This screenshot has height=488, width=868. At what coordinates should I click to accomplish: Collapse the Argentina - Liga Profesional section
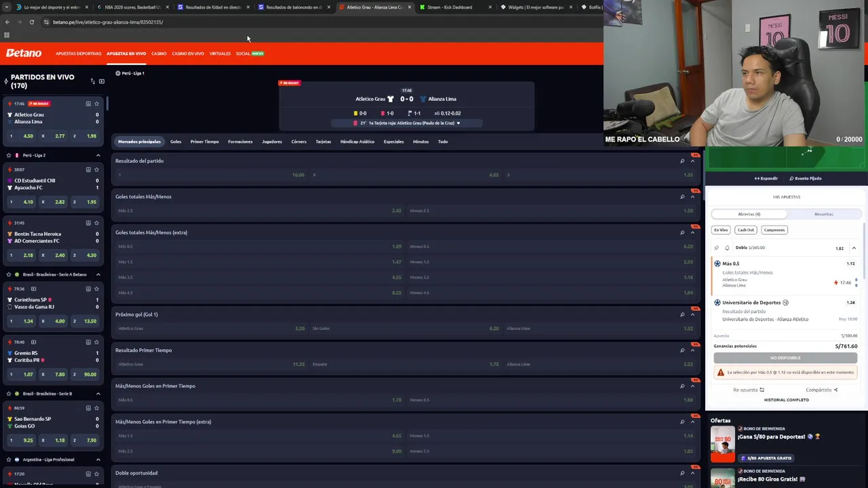coord(98,460)
